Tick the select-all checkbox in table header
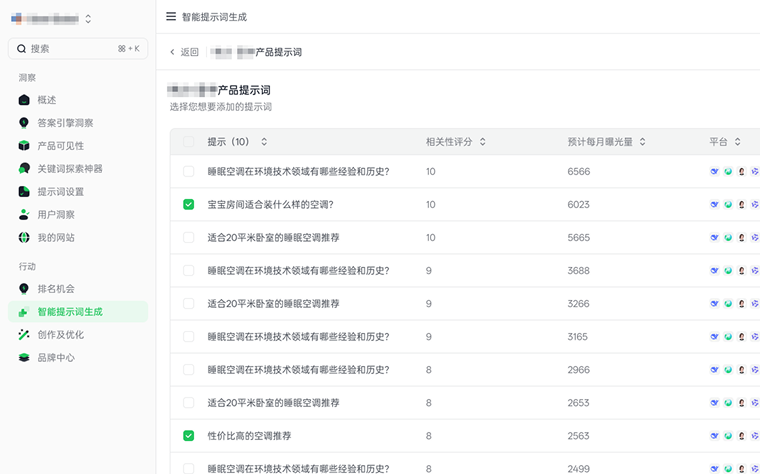 188,142
